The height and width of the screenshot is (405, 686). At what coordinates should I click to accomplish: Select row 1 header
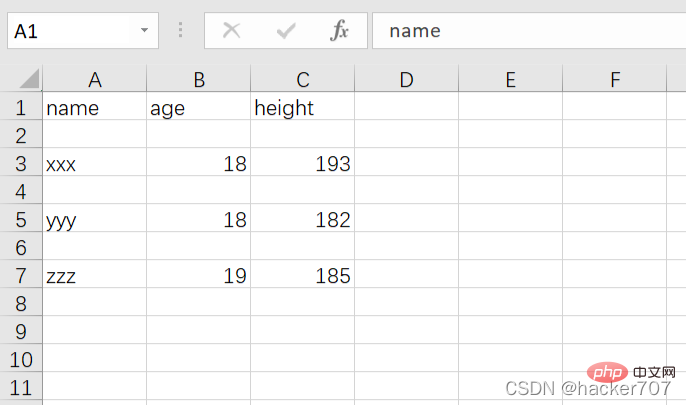[21, 108]
